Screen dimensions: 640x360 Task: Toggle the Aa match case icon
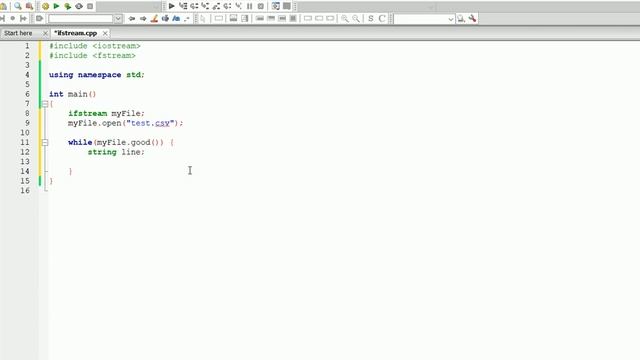[x=176, y=18]
